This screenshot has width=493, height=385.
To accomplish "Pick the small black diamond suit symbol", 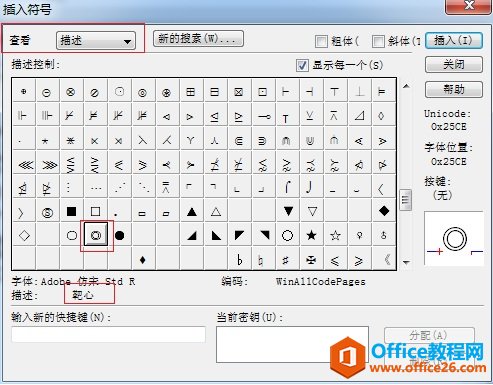I will coord(143,259).
